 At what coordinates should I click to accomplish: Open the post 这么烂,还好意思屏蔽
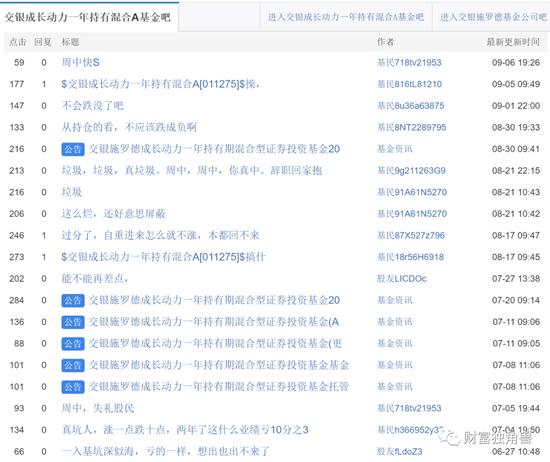point(114,214)
